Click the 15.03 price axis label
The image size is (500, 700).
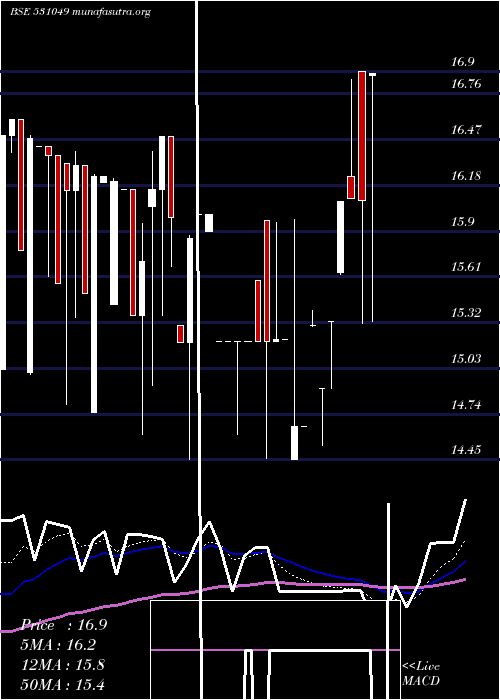tap(466, 359)
